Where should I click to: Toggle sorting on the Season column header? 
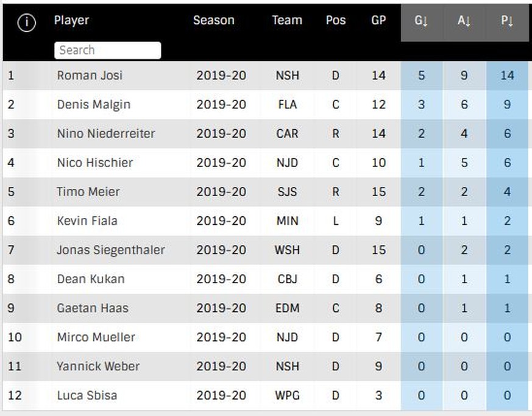point(214,20)
